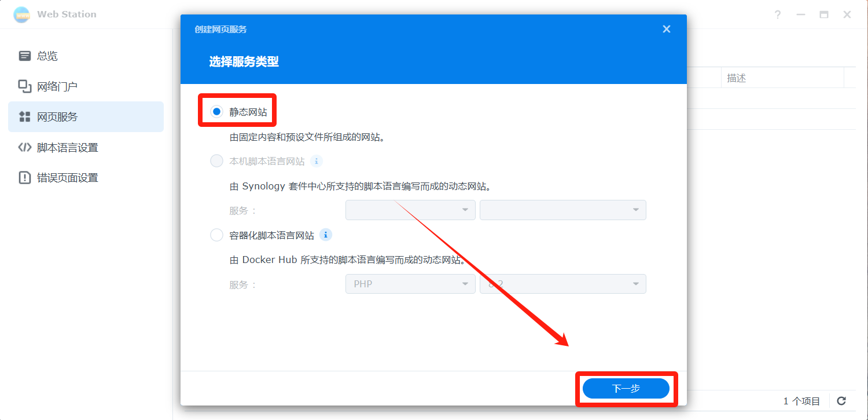The height and width of the screenshot is (420, 868).
Task: Open help via the question mark icon
Action: 778,14
